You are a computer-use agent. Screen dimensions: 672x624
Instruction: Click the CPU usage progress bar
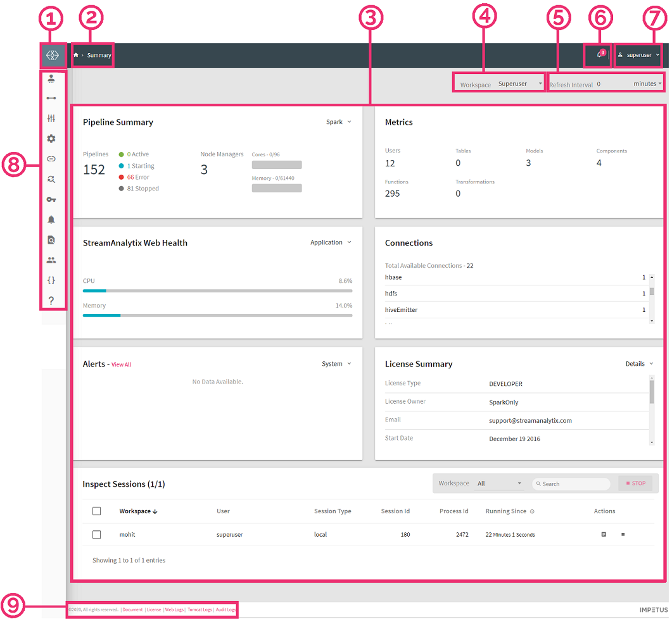point(218,291)
